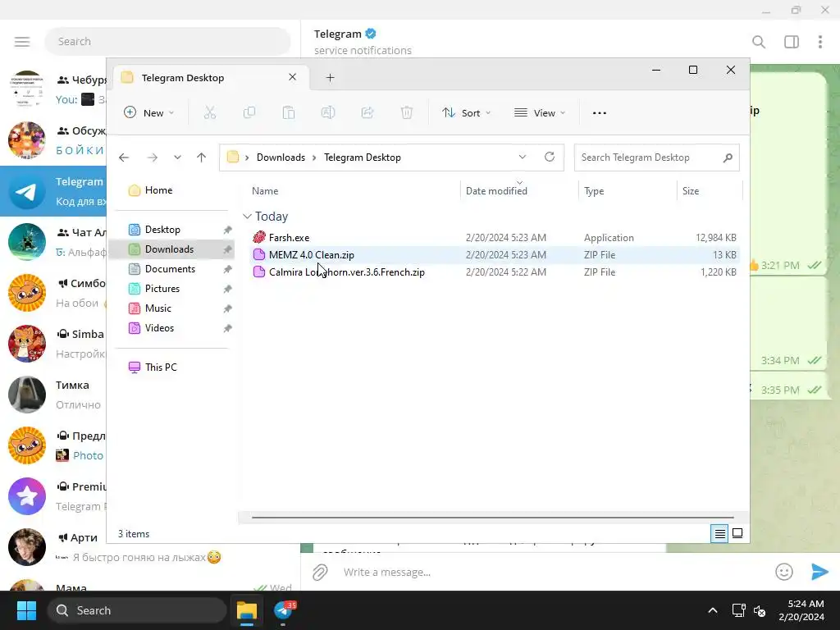This screenshot has height=630, width=840.
Task: Add a new Explorer tab
Action: point(330,78)
